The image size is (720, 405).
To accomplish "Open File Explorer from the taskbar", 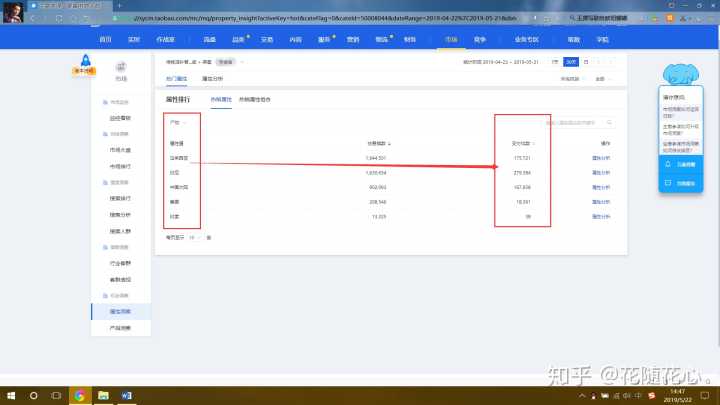I will tap(103, 395).
